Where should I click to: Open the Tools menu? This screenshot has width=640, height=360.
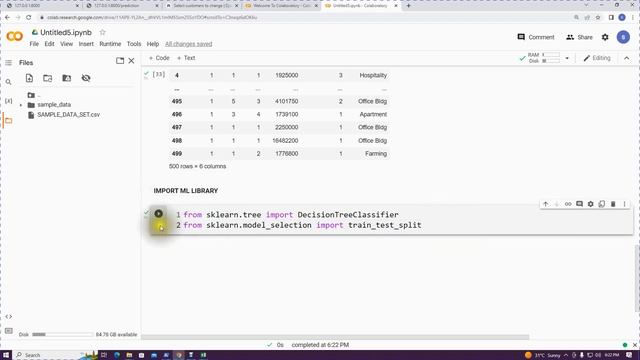click(x=134, y=44)
